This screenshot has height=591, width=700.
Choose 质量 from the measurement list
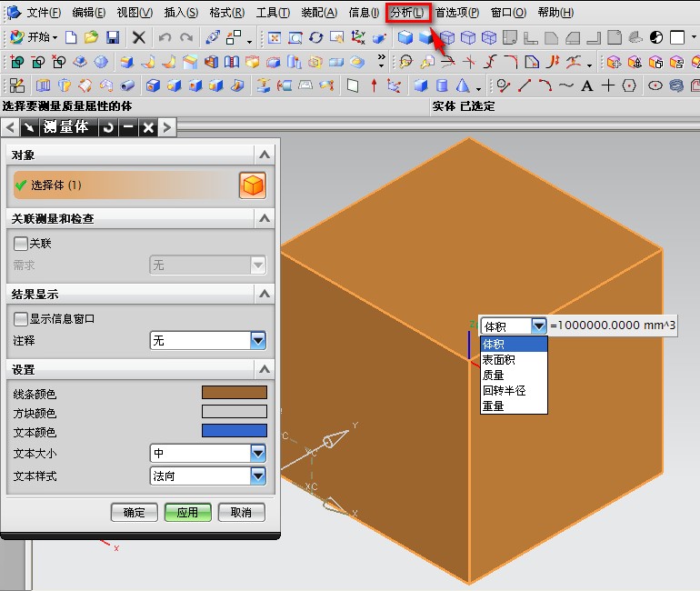pos(514,375)
